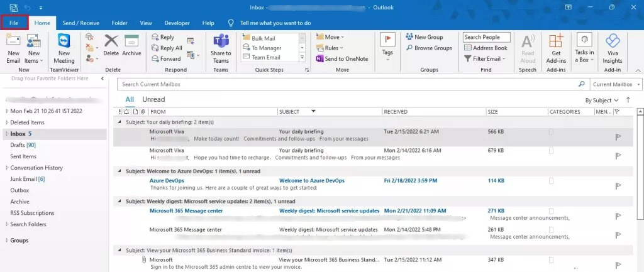Viewport: 644px width, 272px height.
Task: Switch to the Send / Receive tab
Action: pos(81,23)
